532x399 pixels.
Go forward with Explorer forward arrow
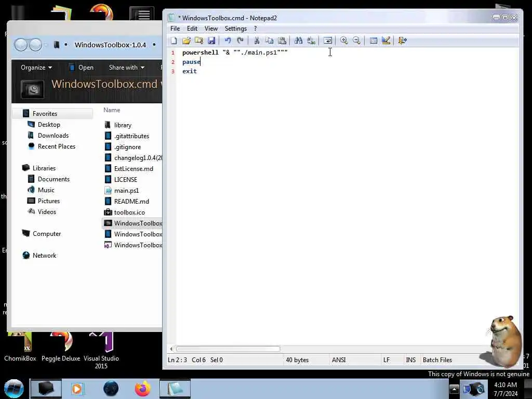[x=35, y=45]
